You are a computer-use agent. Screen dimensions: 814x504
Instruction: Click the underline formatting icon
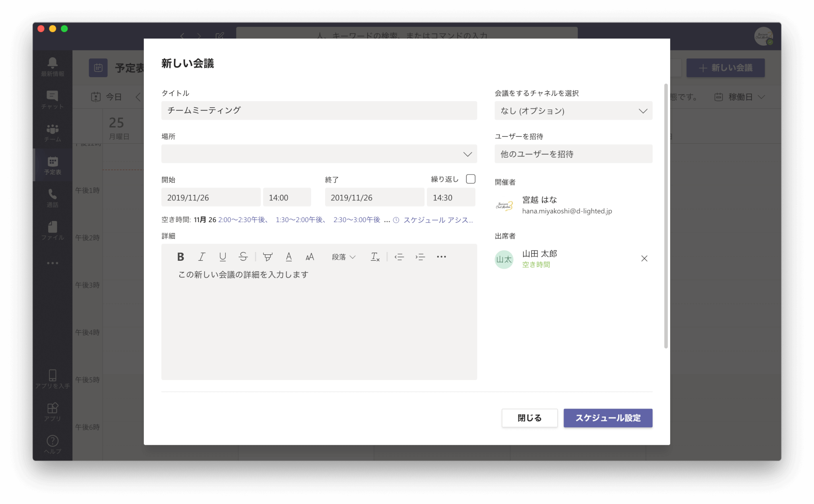point(223,257)
